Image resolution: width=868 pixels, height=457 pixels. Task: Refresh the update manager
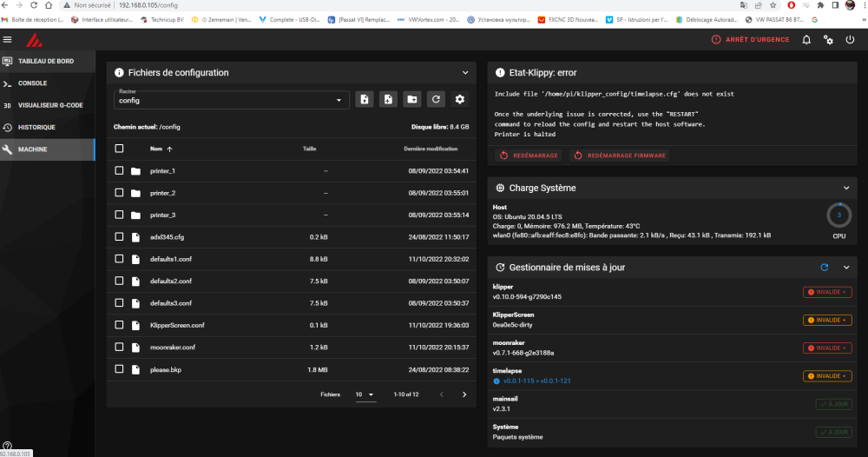pyautogui.click(x=825, y=268)
